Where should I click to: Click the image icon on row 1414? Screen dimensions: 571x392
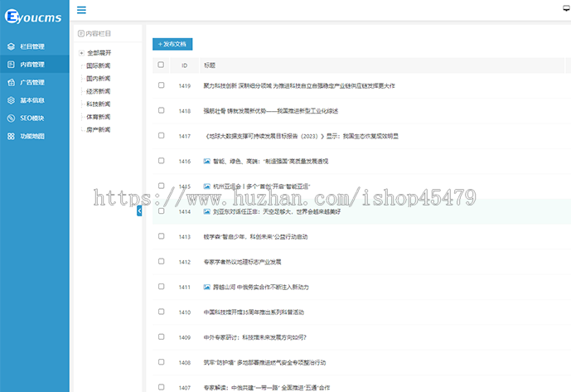pos(207,211)
